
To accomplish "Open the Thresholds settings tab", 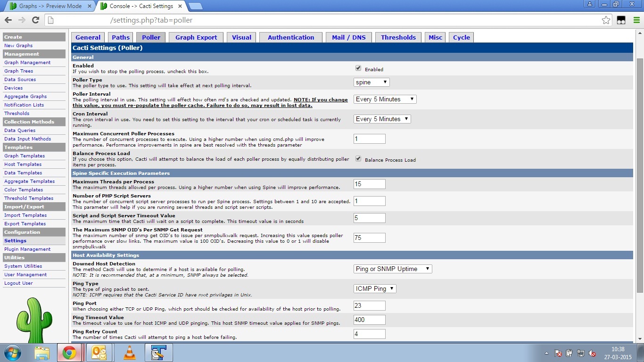I will click(398, 38).
